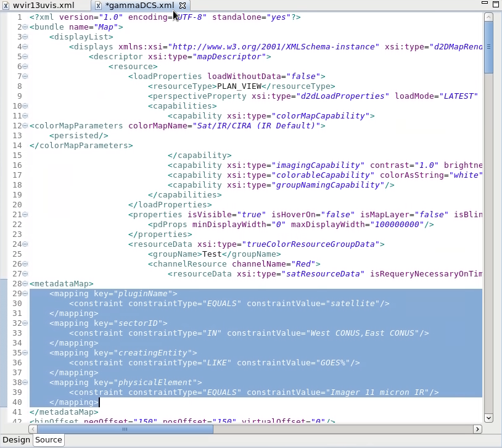The height and width of the screenshot is (448, 502).
Task: Open the Source view tab
Action: pyautogui.click(x=49, y=439)
